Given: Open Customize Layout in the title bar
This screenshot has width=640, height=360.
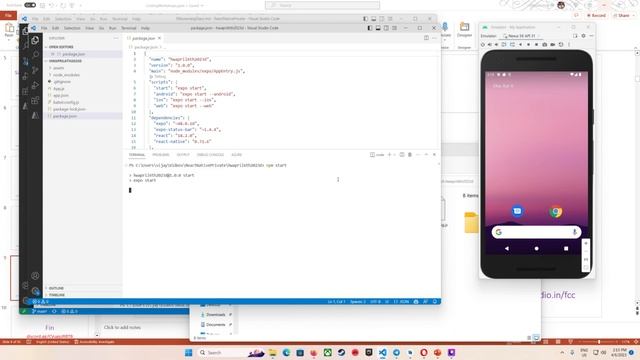Looking at the screenshot, I should pos(394,28).
